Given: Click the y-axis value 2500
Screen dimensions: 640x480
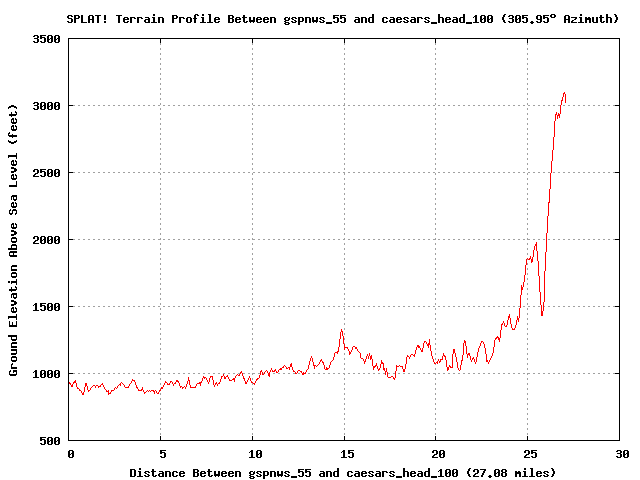Looking at the screenshot, I should pyautogui.click(x=46, y=173).
